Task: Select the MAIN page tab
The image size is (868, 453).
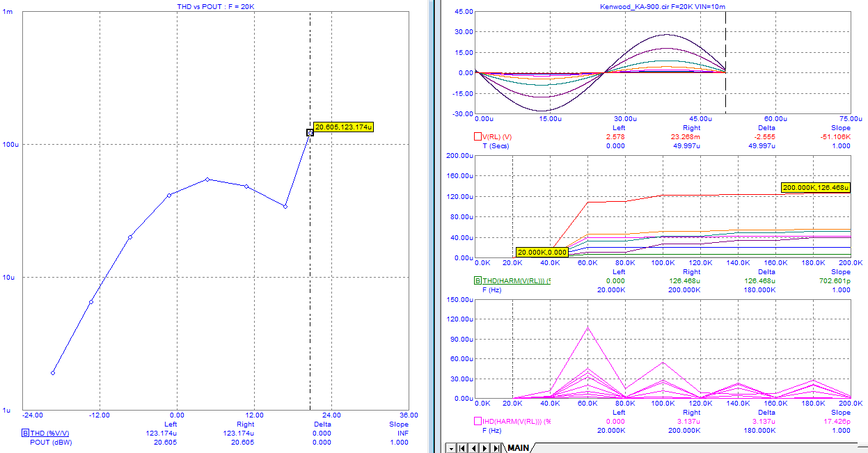Action: click(x=518, y=448)
